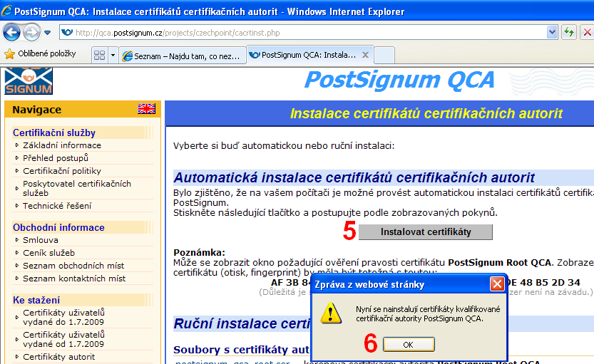Open Seznam obchodních míst link
The width and height of the screenshot is (594, 364).
pos(73,266)
